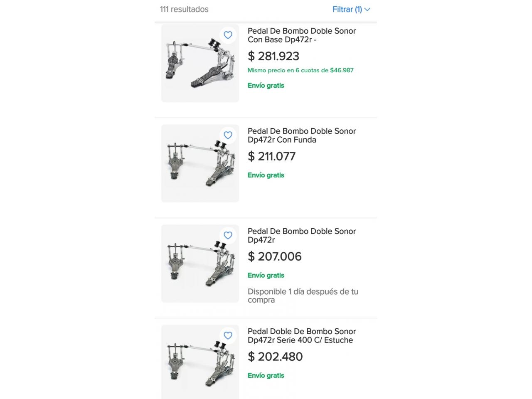
Task: Favorite the Dp472r Con Base pedal listing
Action: pos(228,35)
